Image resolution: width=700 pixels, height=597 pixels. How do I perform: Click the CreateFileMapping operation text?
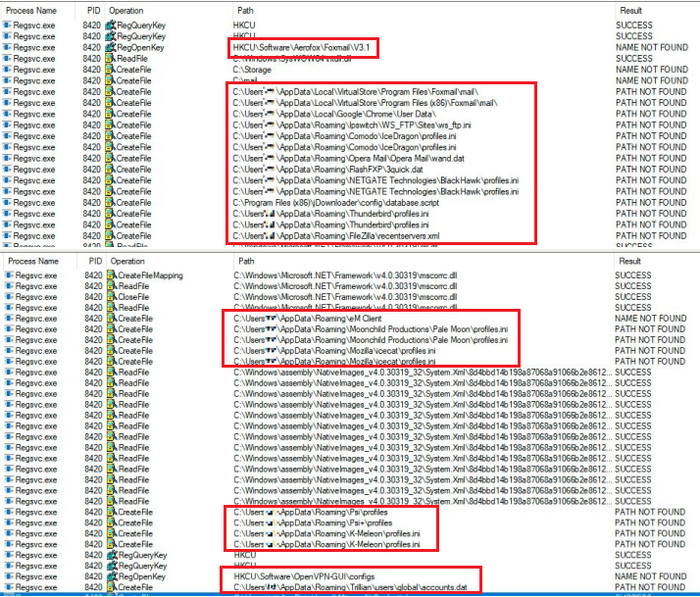(150, 275)
